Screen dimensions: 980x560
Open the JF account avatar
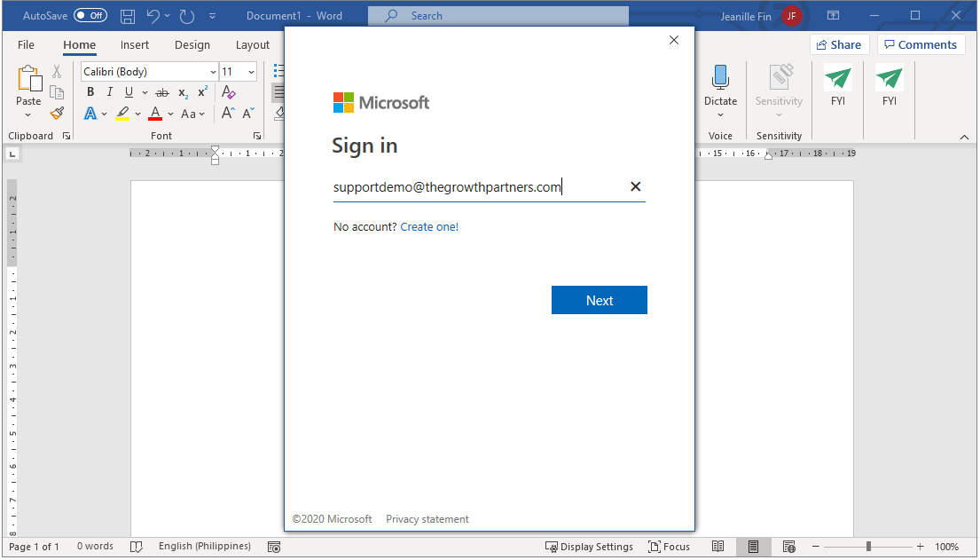[791, 16]
